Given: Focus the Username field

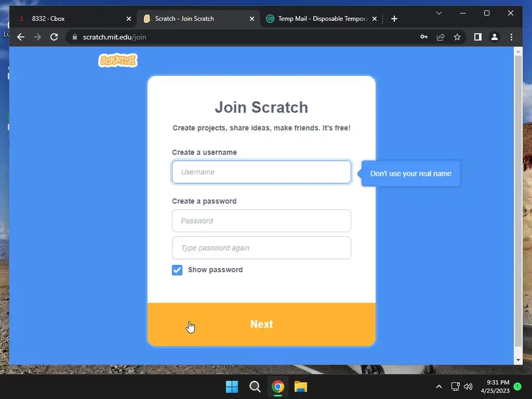Looking at the screenshot, I should [x=261, y=172].
